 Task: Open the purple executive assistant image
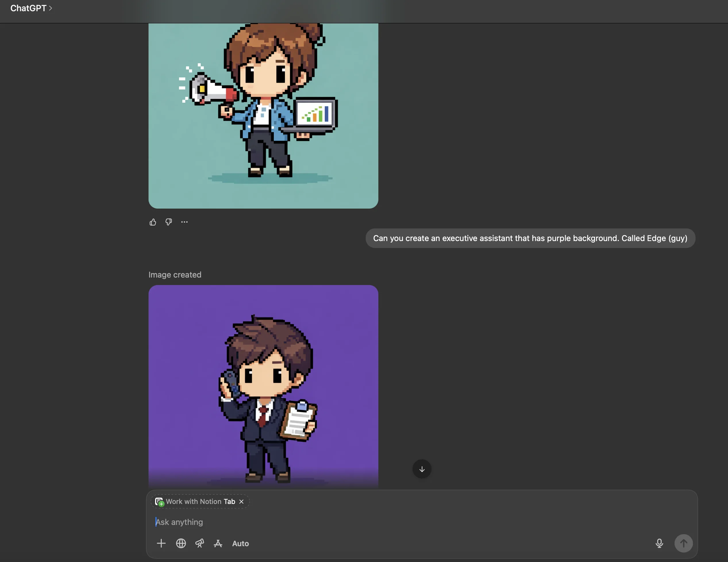pos(263,387)
